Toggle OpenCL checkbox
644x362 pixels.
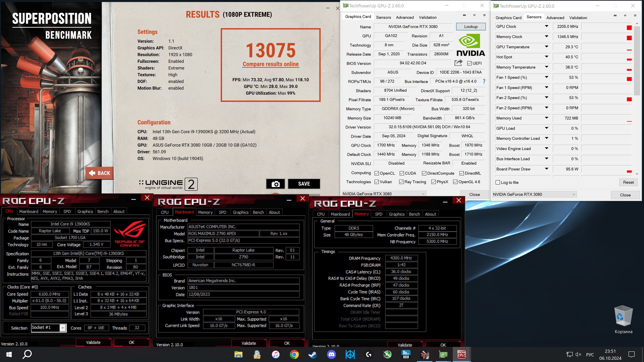point(377,173)
